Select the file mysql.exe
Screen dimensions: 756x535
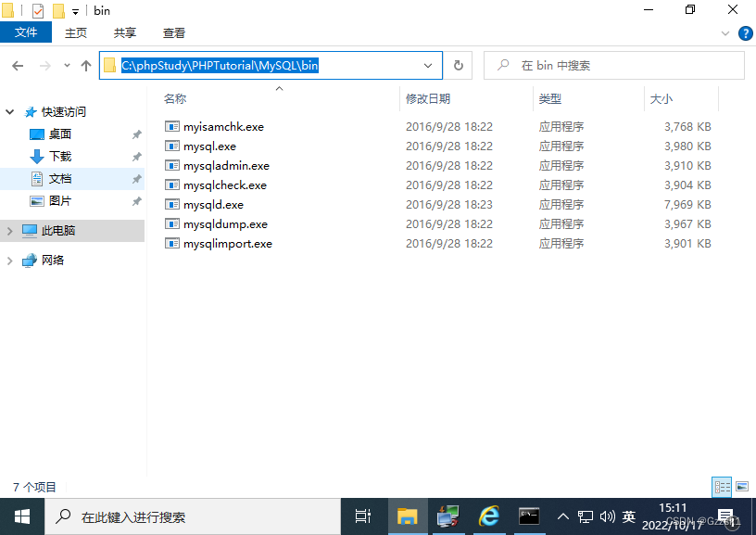tap(209, 146)
